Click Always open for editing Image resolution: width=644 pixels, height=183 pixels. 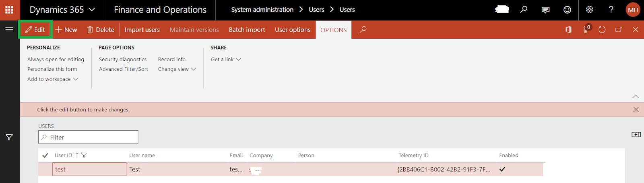tap(56, 59)
